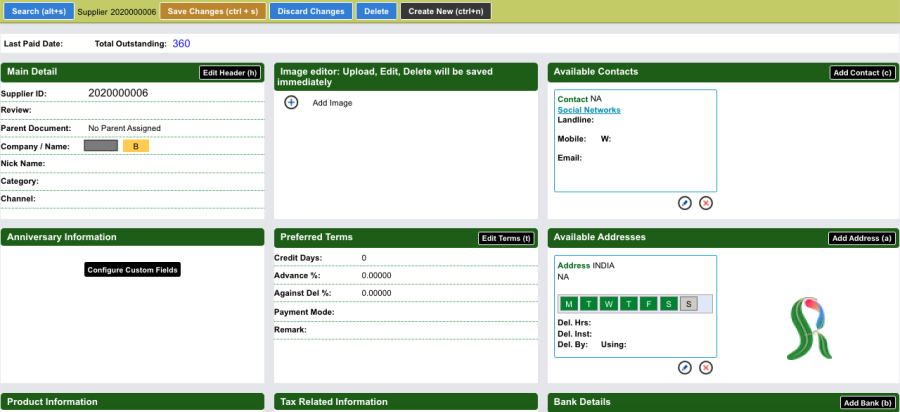Click the Add Image label

click(x=332, y=103)
